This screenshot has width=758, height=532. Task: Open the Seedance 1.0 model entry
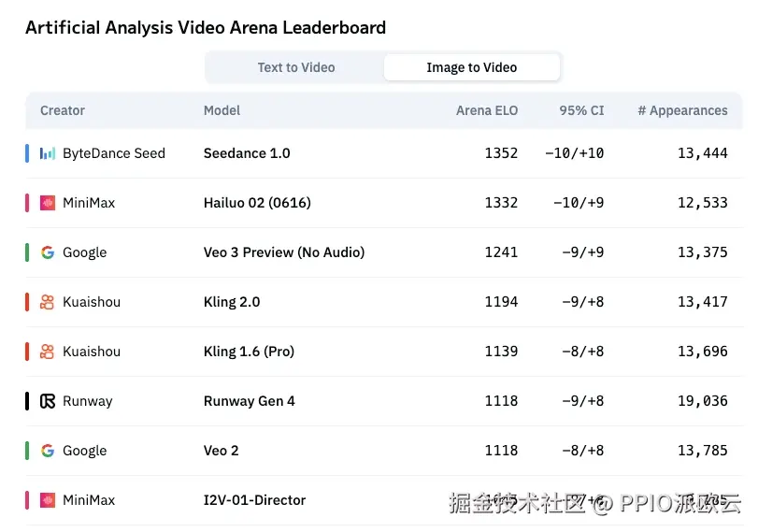click(x=247, y=153)
